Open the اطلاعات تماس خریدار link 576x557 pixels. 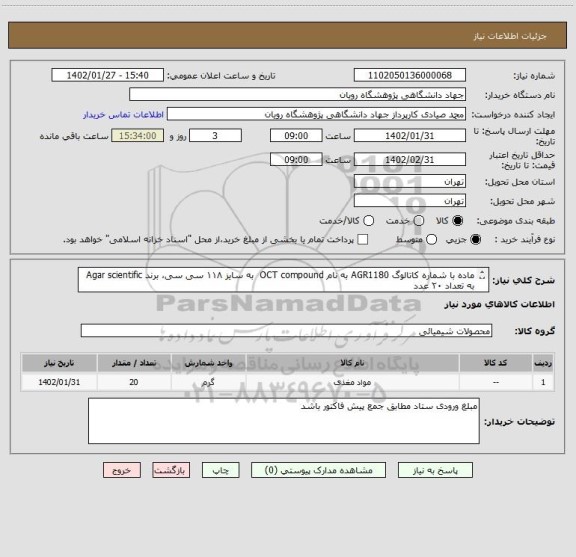123,115
